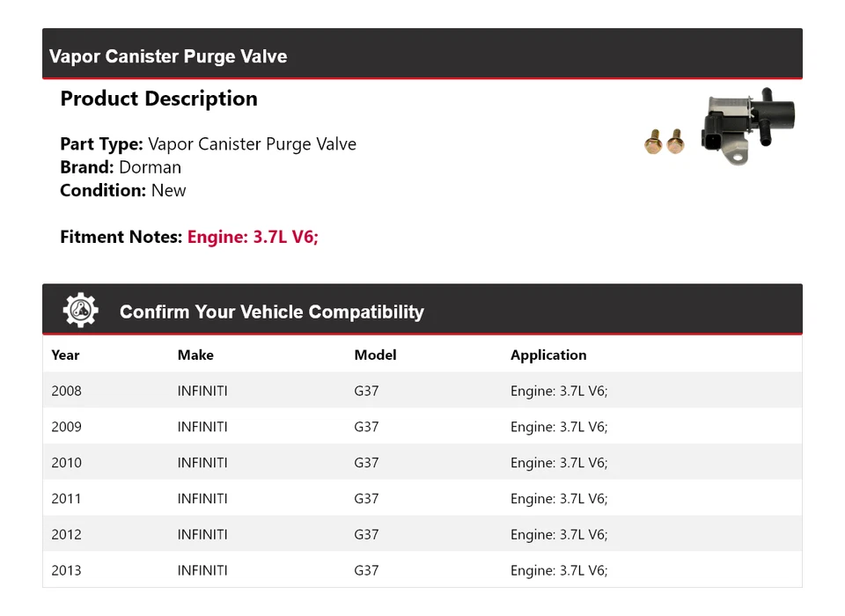This screenshot has width=845, height=616.
Task: Click the Make column header
Action: (x=195, y=356)
